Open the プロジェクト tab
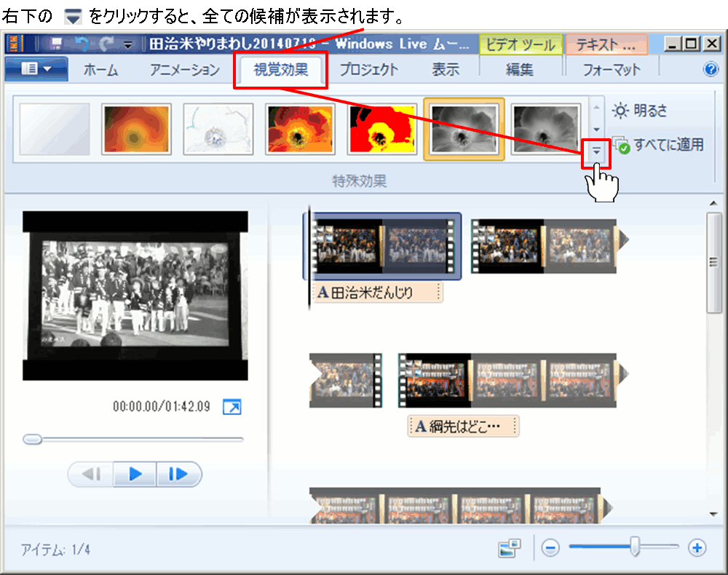 point(369,70)
